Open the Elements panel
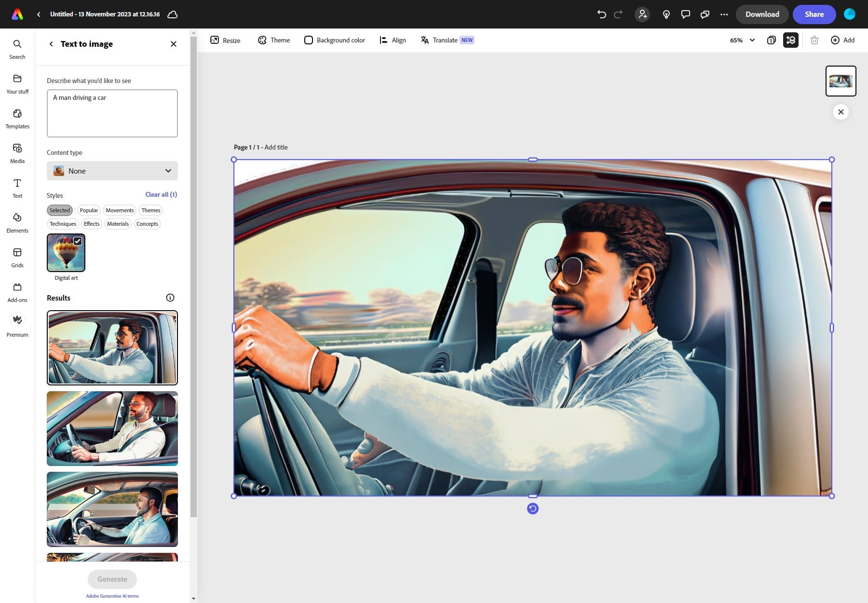The height and width of the screenshot is (603, 868). [17, 223]
